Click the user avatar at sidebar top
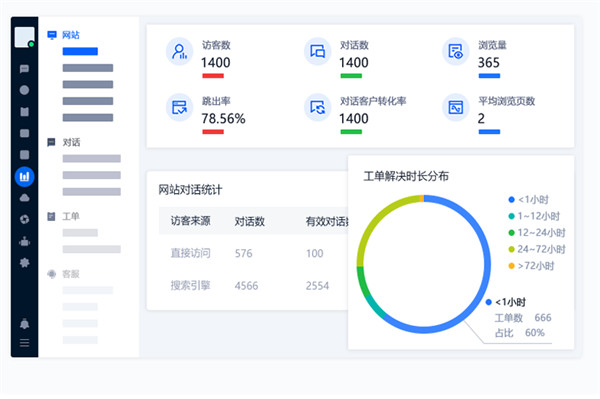600x399 pixels. 24,37
